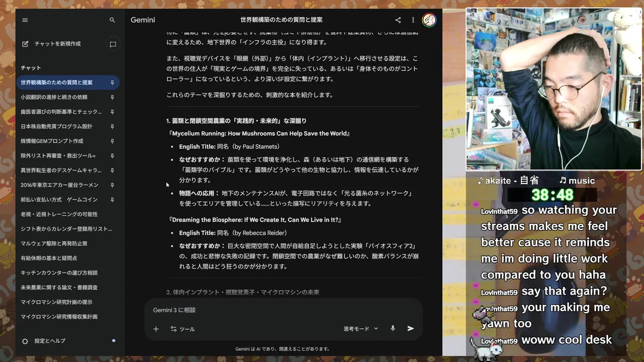Click the Gemini logo text

pos(143,20)
